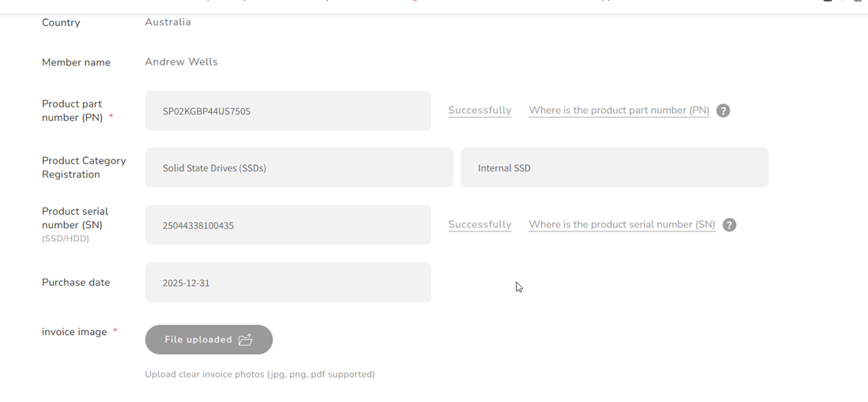Viewport: 868px width, 402px height.
Task: Click the "Product part number (PN)" label
Action: coord(72,111)
